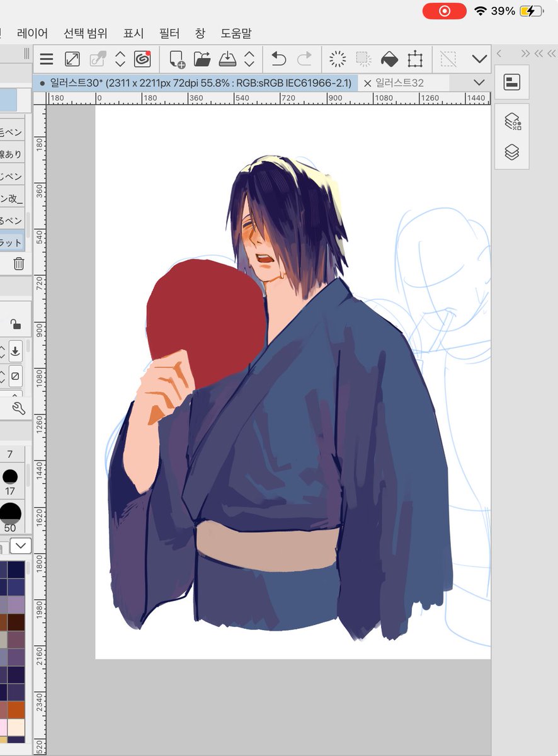This screenshot has width=558, height=756.
Task: Pick the cream swatch at the palette bottom
Action: 16,727
